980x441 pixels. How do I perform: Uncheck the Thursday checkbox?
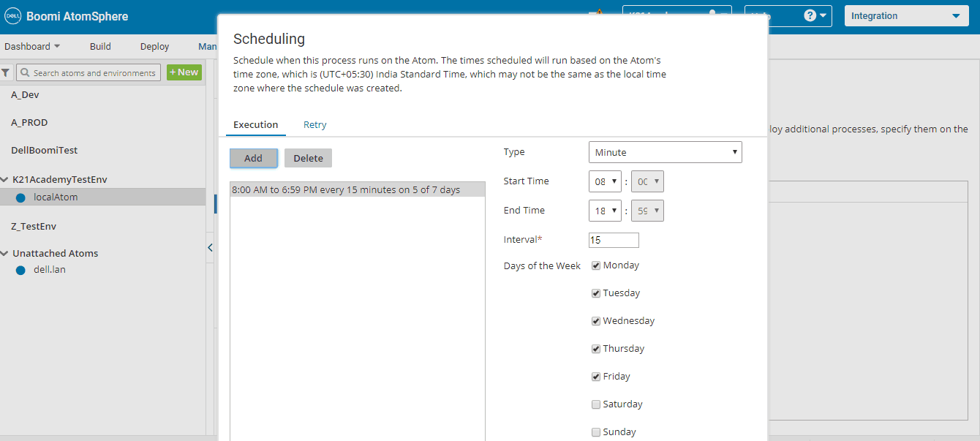596,349
